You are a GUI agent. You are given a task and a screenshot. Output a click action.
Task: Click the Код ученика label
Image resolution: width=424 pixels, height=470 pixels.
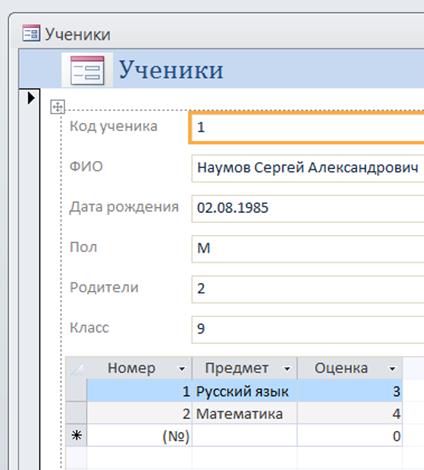point(113,126)
